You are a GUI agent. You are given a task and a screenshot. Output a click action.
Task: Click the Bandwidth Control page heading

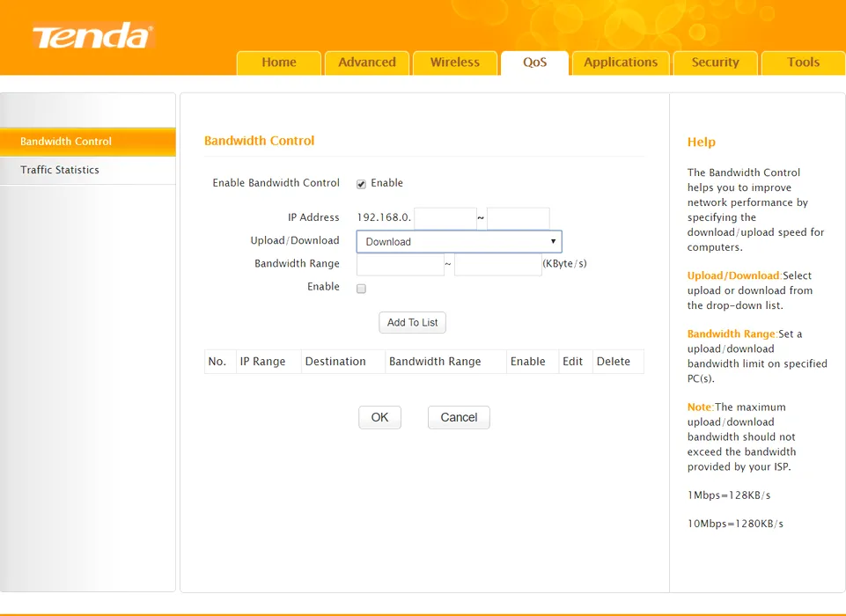click(x=259, y=141)
